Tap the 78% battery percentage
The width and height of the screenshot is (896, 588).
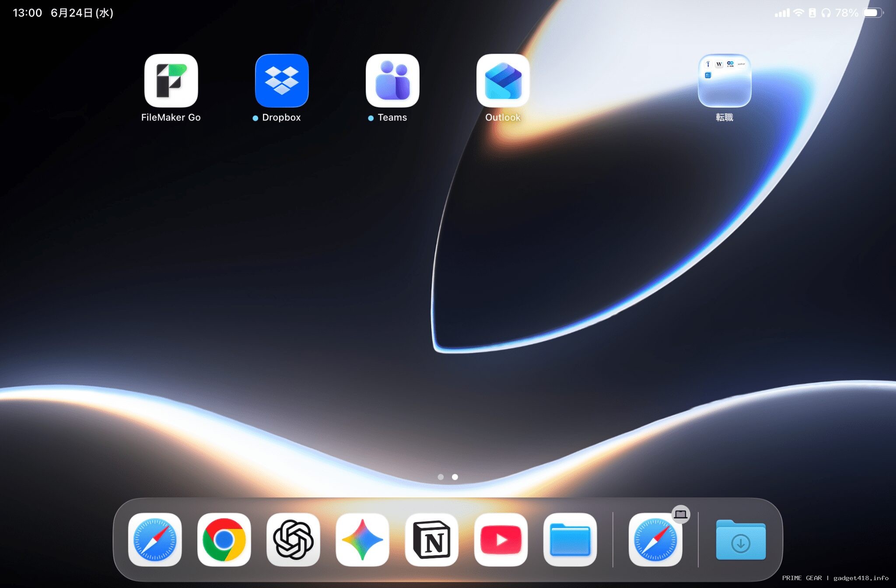(847, 13)
